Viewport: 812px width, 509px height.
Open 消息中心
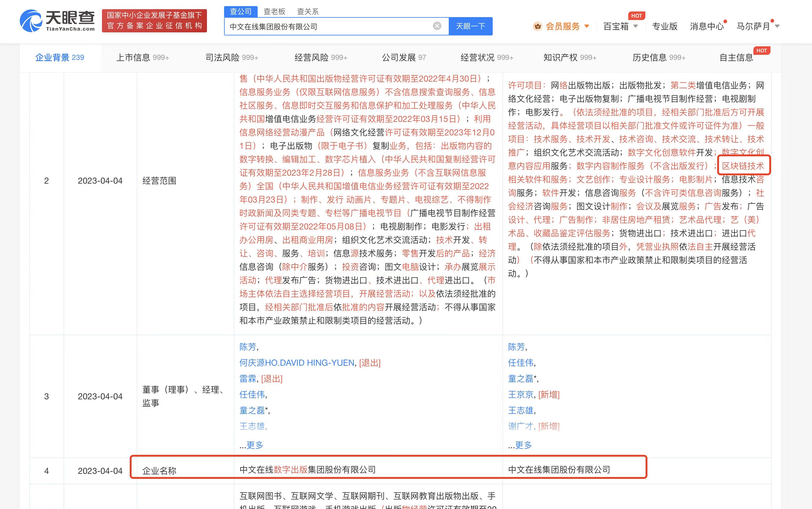tap(707, 26)
